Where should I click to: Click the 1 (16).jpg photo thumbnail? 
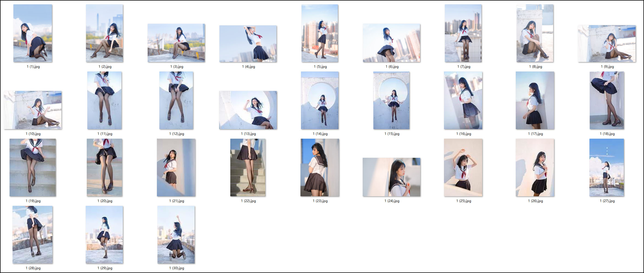coord(463,100)
